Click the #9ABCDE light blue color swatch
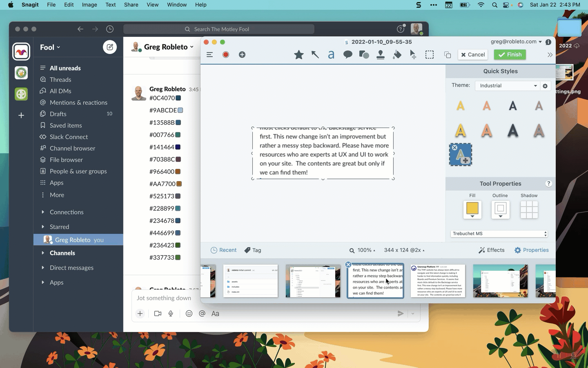 tap(180, 110)
